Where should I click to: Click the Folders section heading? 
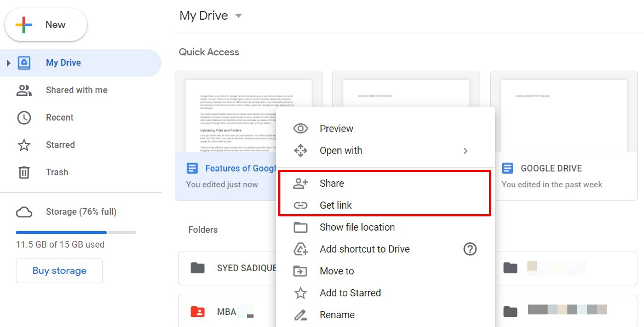coord(203,230)
